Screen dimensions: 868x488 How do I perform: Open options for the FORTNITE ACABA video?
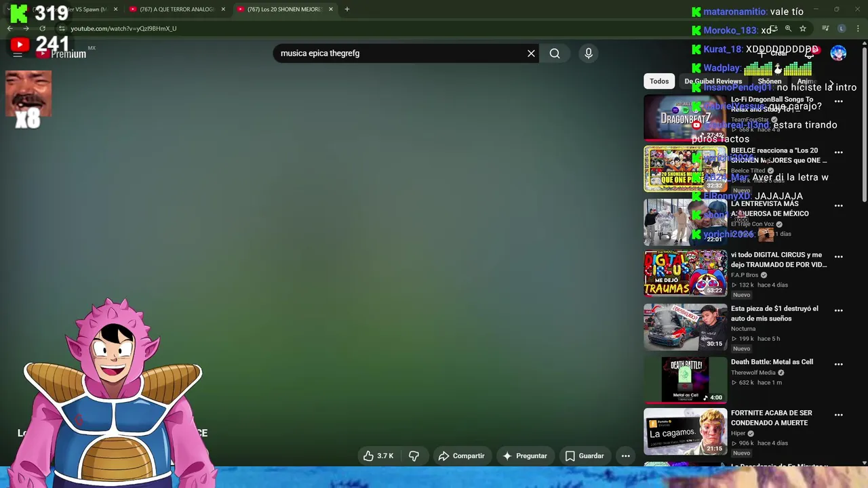(x=839, y=415)
